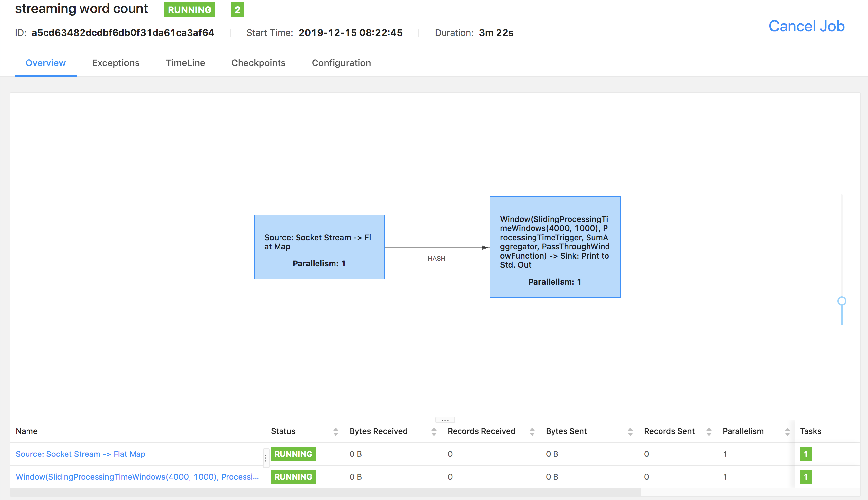Select the Configuration tab
Image resolution: width=868 pixels, height=500 pixels.
coord(341,63)
